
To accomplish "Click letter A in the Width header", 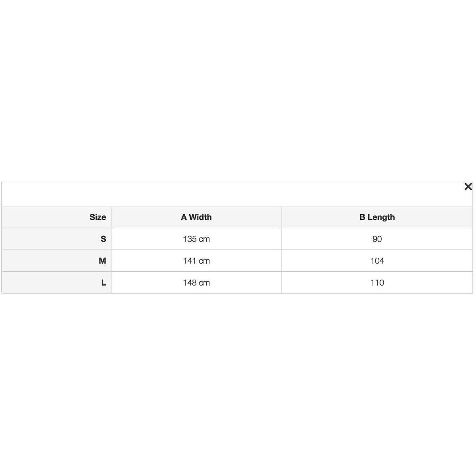I will 184,217.
